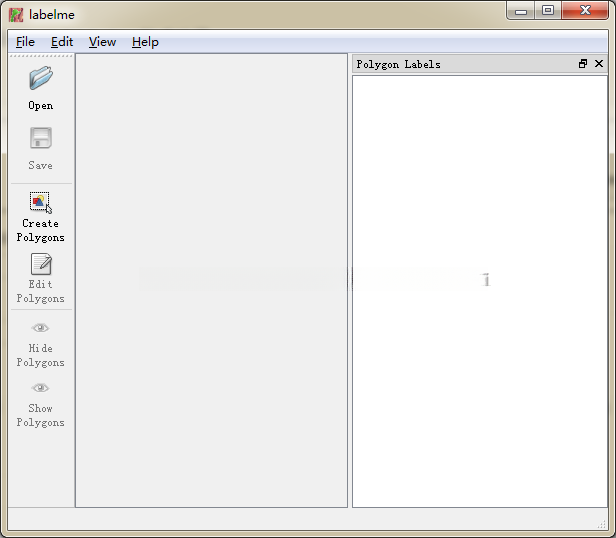Select the Create Polygons tool
Screen dimensions: 616x538
pyautogui.click(x=40, y=216)
